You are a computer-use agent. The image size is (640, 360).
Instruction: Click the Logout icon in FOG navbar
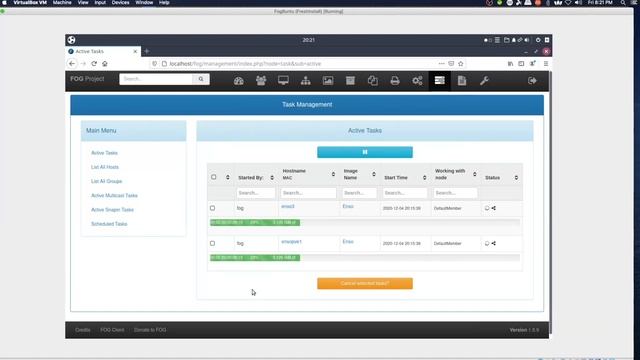(x=532, y=80)
